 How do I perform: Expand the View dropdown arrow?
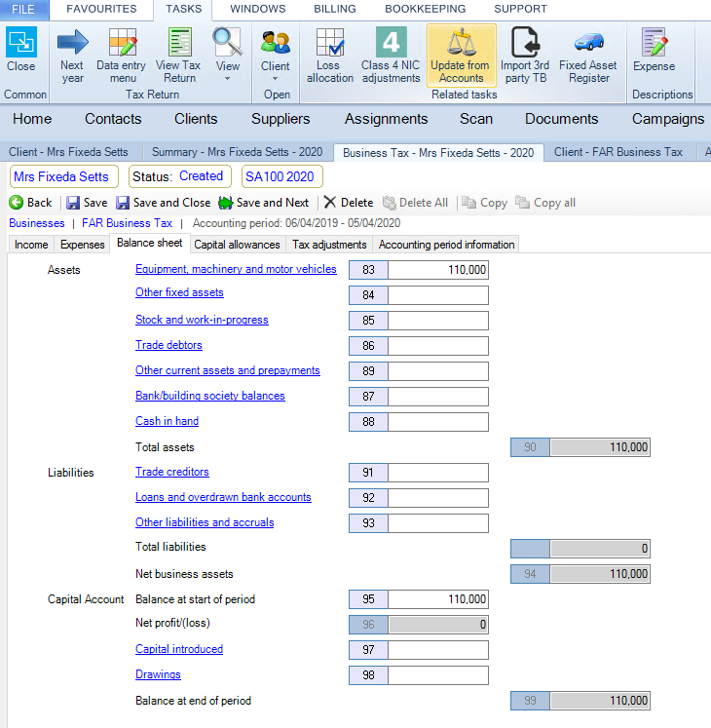click(x=227, y=79)
